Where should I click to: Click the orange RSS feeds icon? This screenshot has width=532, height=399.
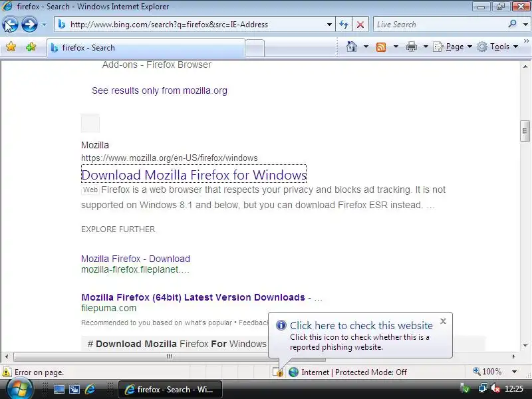coord(381,47)
